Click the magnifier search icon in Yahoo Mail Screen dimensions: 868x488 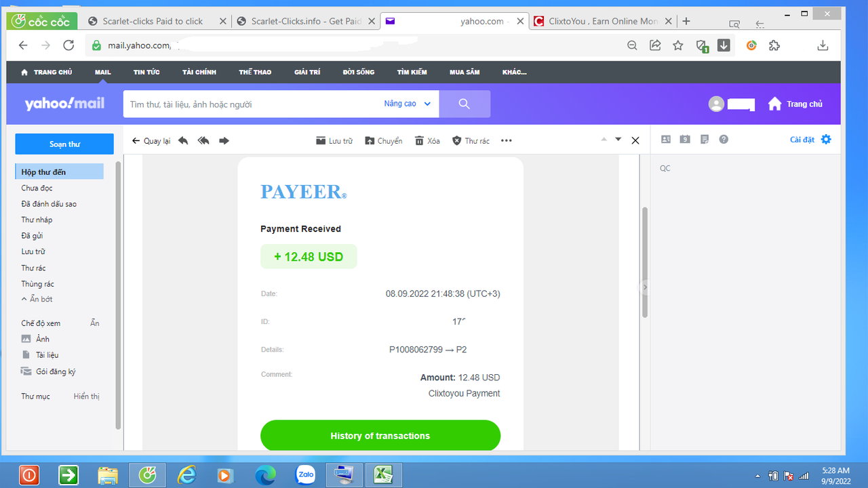pyautogui.click(x=465, y=104)
